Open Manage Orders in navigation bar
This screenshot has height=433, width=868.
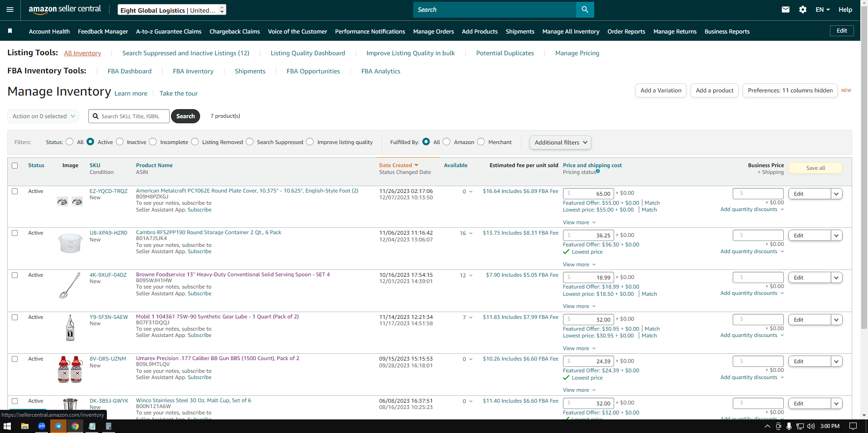click(434, 31)
